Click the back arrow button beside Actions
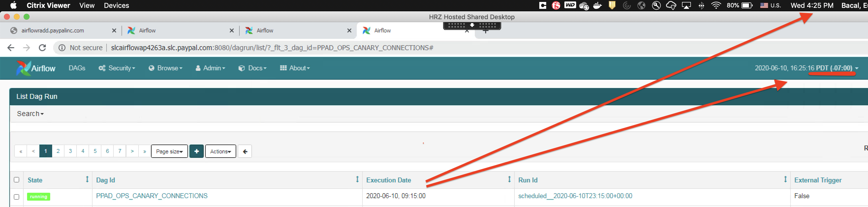The image size is (868, 207). click(x=245, y=151)
